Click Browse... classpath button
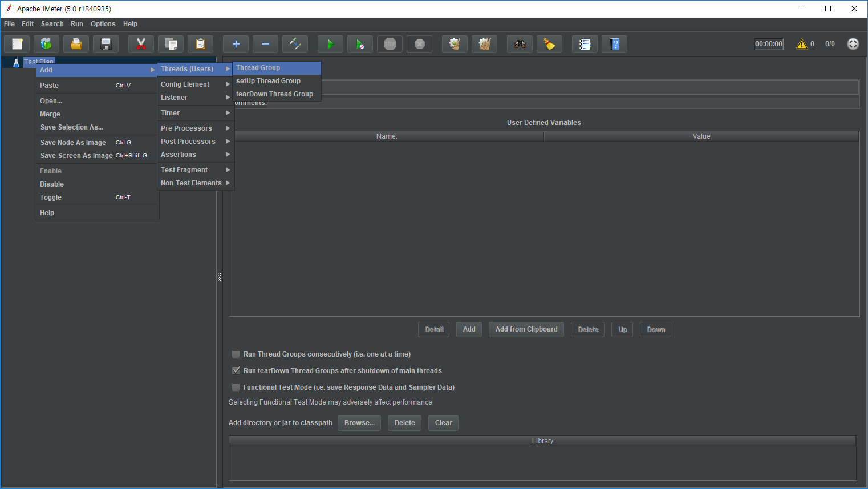 point(359,423)
